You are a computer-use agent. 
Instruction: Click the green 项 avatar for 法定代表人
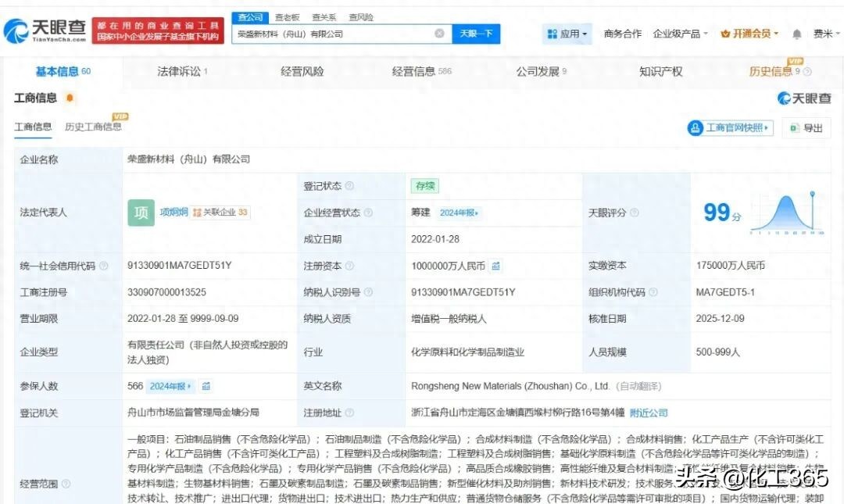point(140,212)
